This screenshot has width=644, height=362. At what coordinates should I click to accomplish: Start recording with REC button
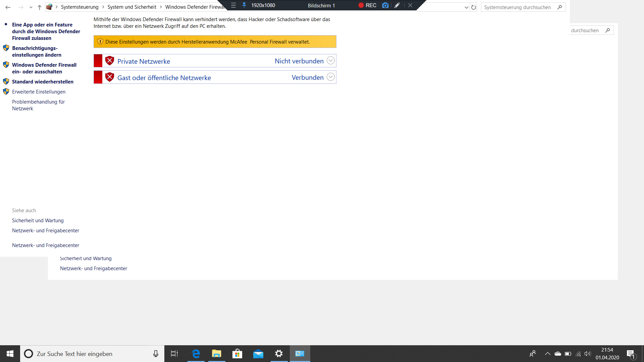coord(368,5)
